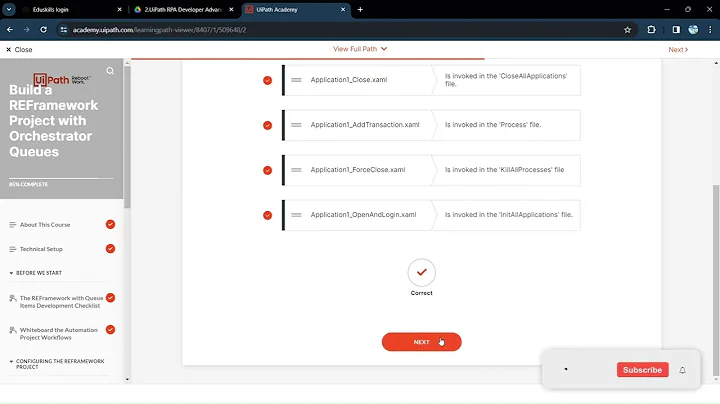Close the 2.UiPath RPA Developer tab

coord(231,9)
